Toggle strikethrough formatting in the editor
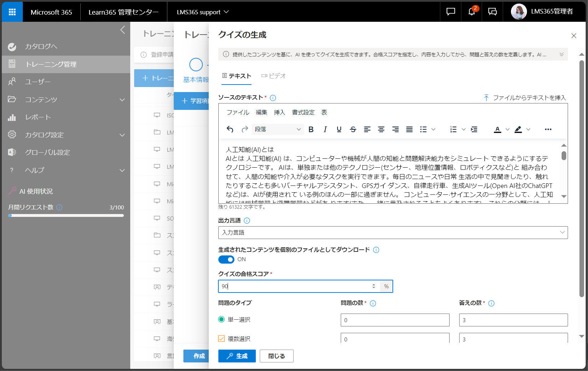Screen dimensions: 588x371 point(353,129)
